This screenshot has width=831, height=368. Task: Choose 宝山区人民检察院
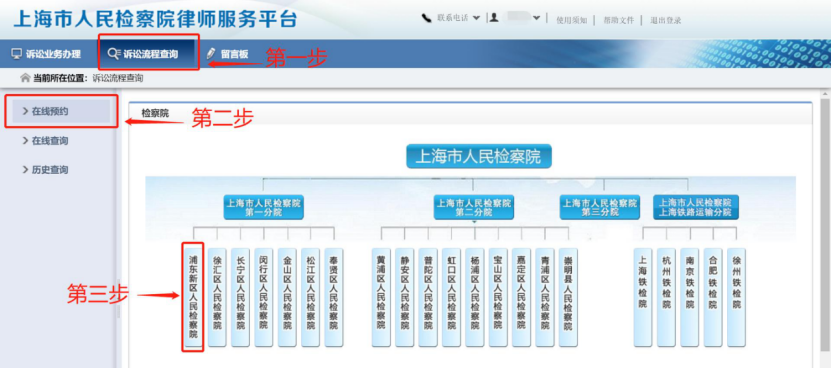498,297
